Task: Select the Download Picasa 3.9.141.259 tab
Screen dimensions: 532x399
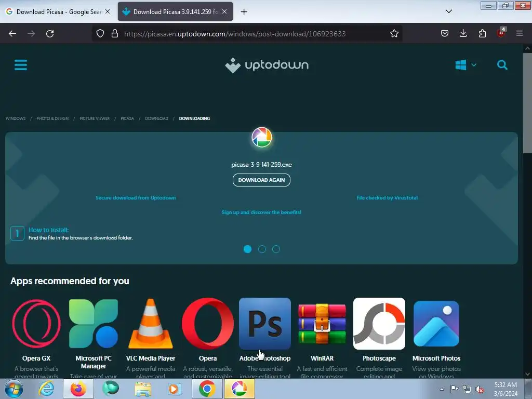Action: pyautogui.click(x=176, y=11)
